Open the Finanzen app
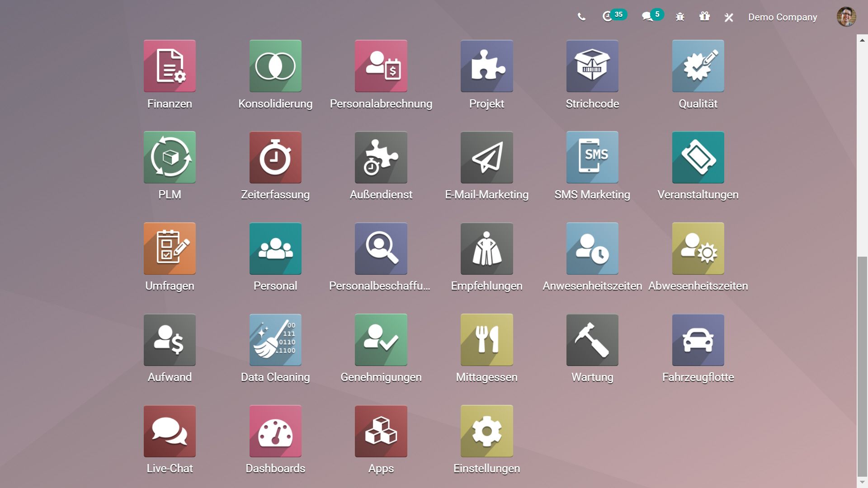The height and width of the screenshot is (488, 868). pos(170,66)
